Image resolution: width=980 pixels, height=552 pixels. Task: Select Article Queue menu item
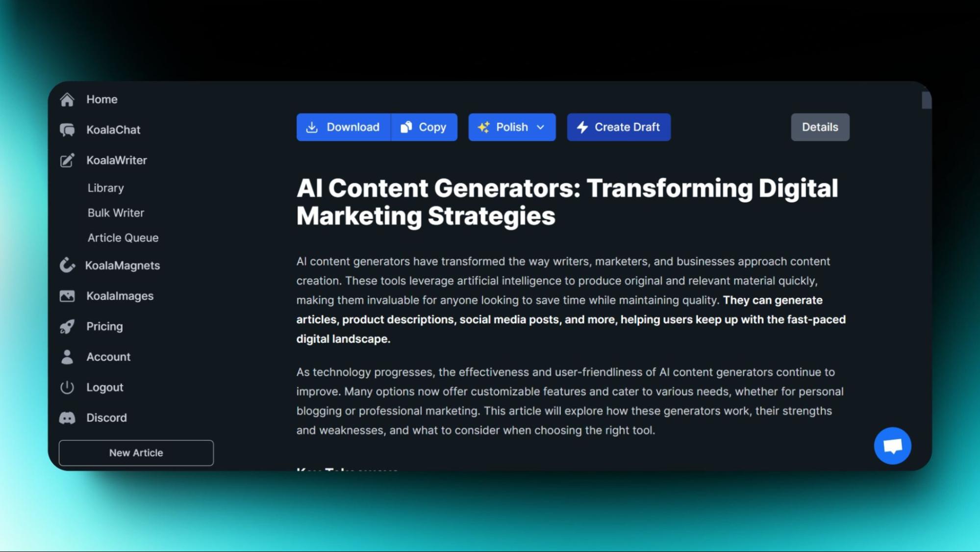tap(123, 238)
